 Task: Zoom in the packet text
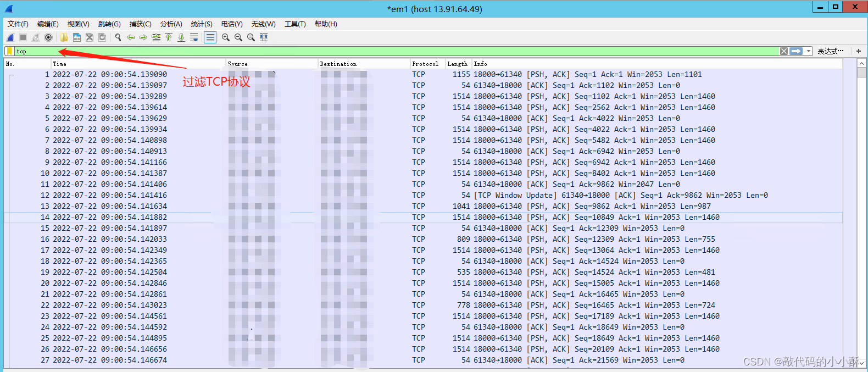pyautogui.click(x=226, y=37)
